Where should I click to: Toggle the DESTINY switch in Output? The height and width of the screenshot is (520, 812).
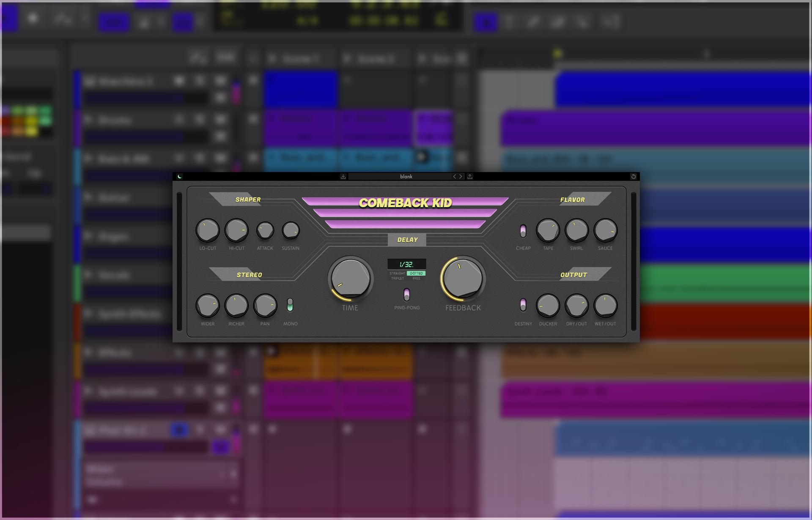click(x=523, y=305)
